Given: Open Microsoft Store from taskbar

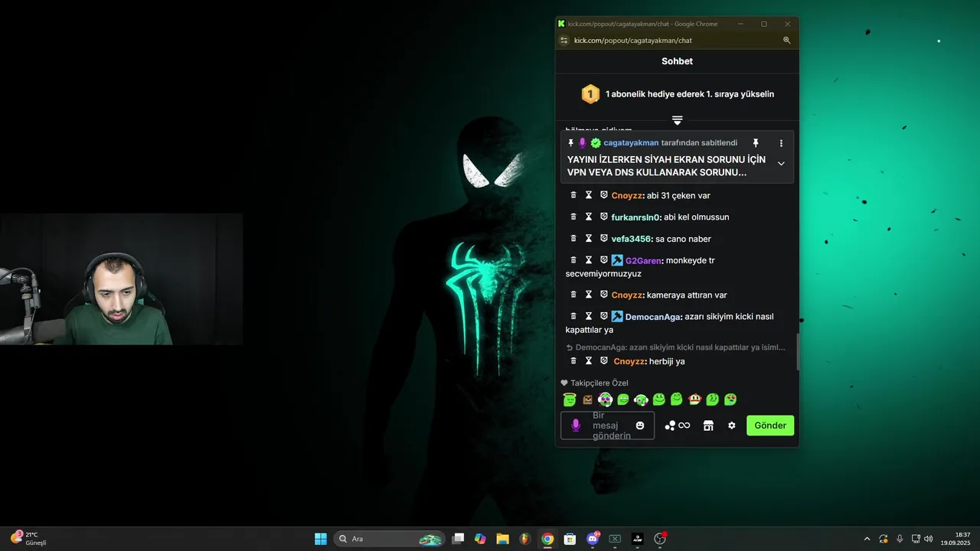Looking at the screenshot, I should coord(570,539).
